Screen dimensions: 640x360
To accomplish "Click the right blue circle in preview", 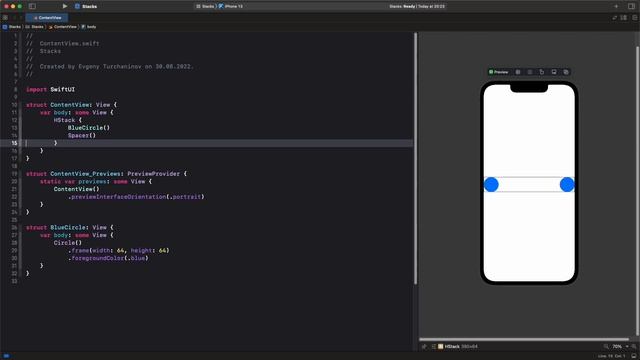I will pos(567,184).
